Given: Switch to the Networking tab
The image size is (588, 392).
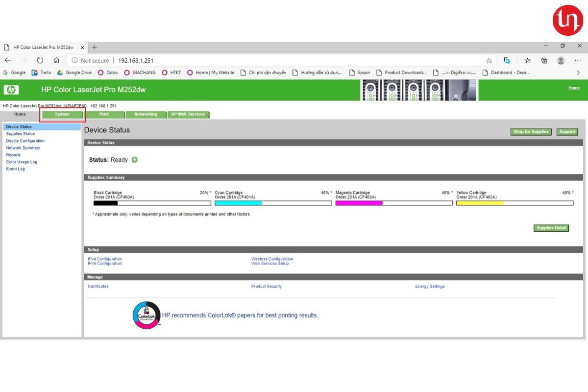Looking at the screenshot, I should point(146,114).
